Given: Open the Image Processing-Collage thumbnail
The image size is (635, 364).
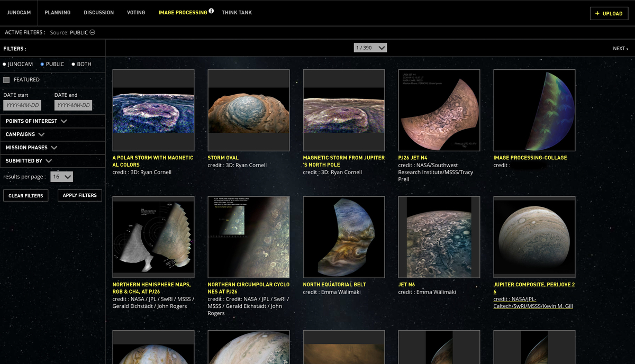Looking at the screenshot, I should (534, 110).
